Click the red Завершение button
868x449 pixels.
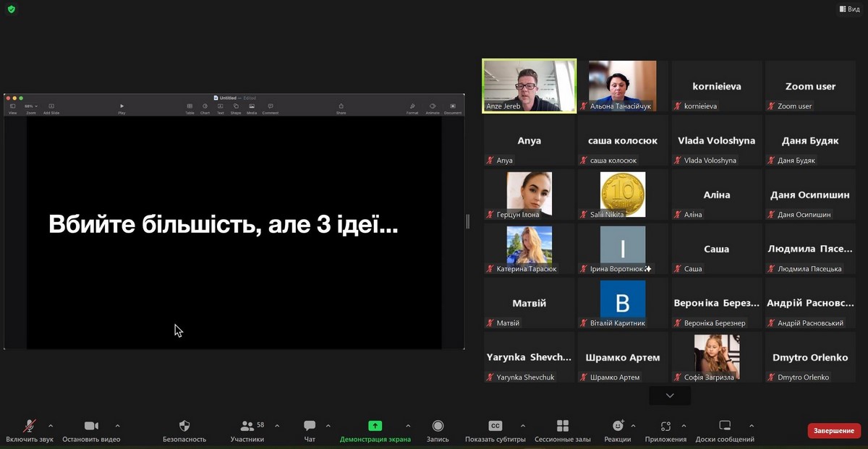[x=833, y=431]
